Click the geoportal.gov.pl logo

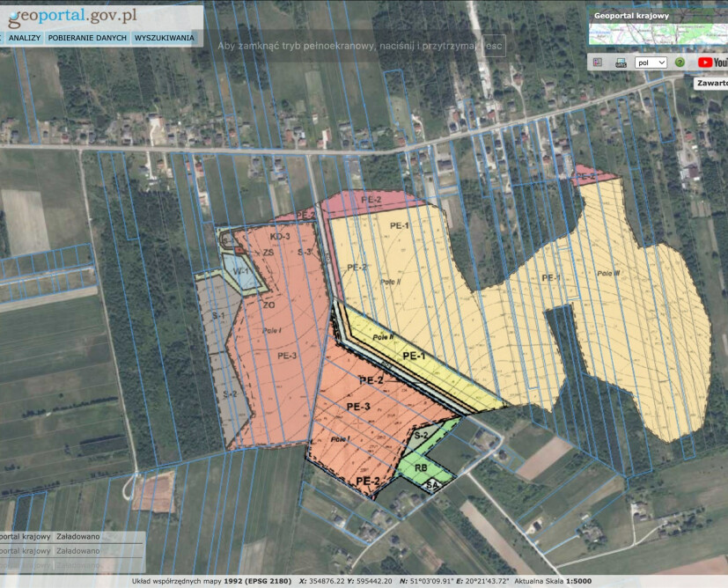click(x=72, y=16)
